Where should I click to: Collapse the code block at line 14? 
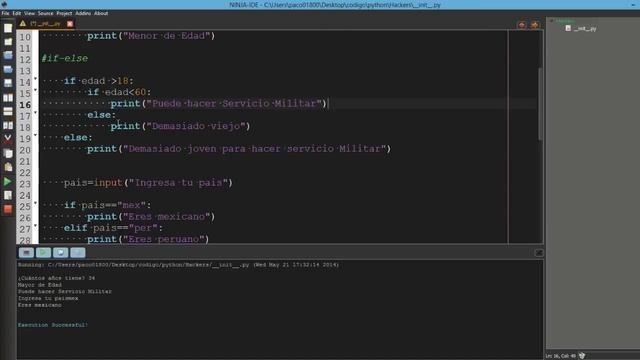click(36, 78)
